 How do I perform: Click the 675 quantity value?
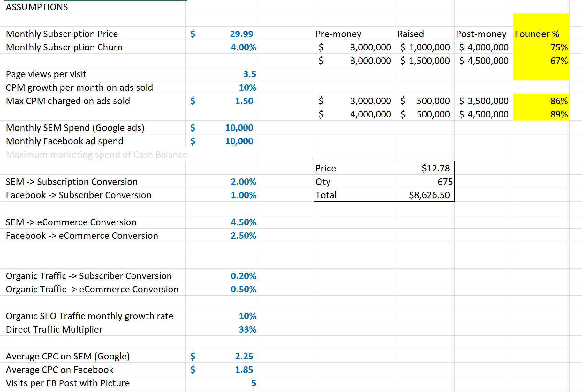click(425, 181)
